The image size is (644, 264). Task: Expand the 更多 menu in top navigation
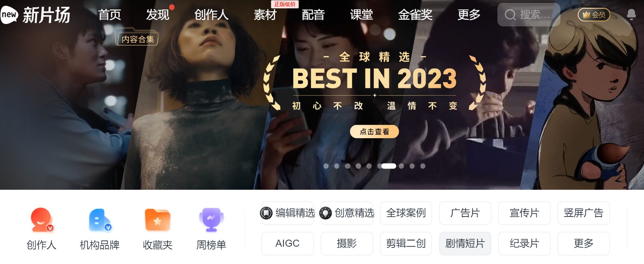click(469, 15)
